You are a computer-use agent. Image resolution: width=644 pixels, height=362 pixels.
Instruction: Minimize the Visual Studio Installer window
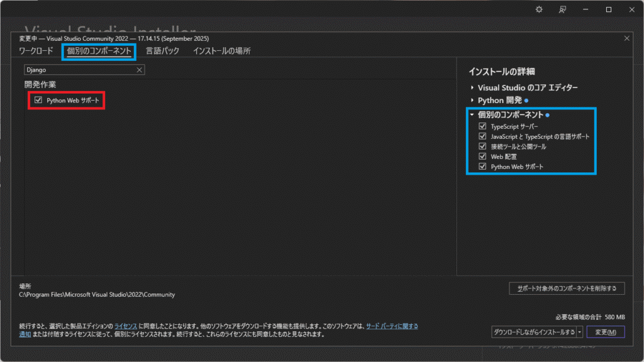coord(586,9)
